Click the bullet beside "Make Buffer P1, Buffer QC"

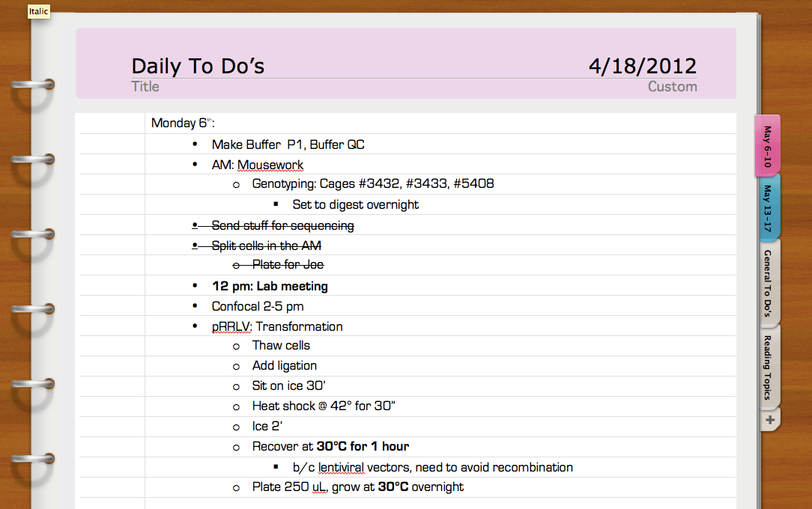pyautogui.click(x=194, y=144)
